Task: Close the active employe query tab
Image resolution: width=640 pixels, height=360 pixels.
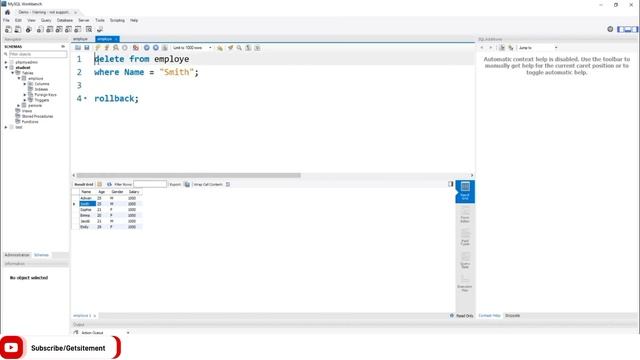Action: [116, 39]
